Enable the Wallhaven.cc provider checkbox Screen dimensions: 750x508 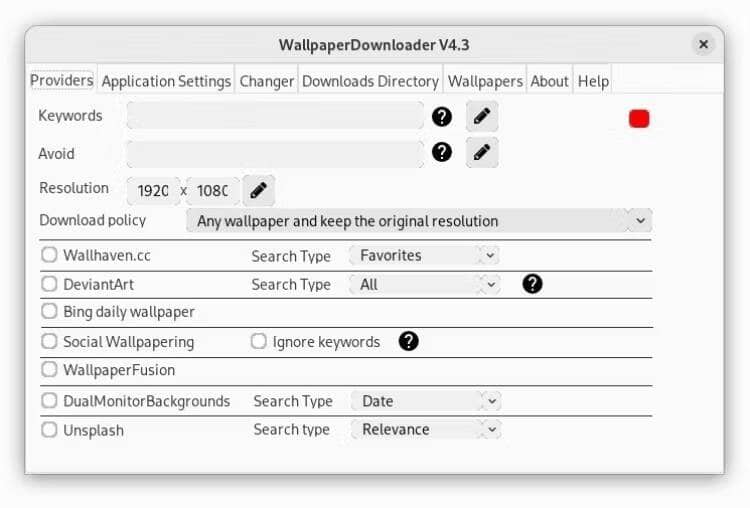49,255
